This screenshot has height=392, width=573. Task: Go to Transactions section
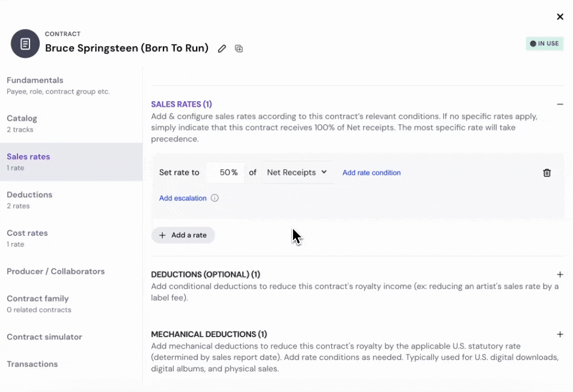click(x=71, y=364)
